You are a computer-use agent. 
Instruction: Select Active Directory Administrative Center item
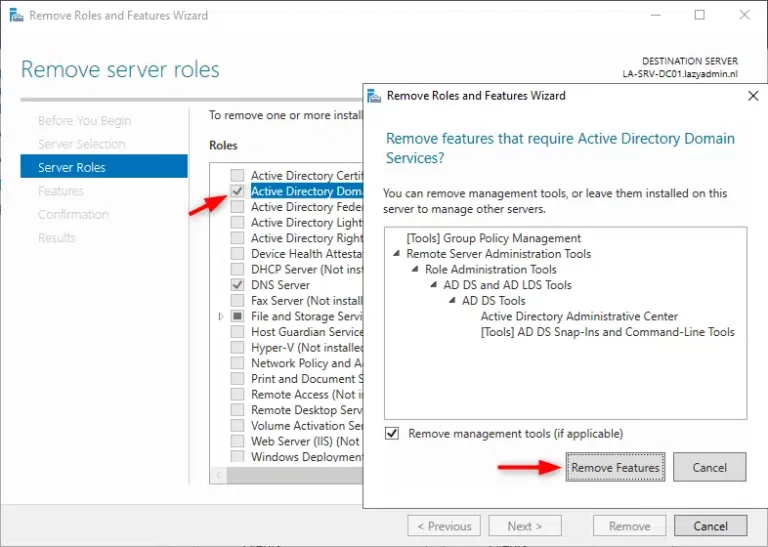579,316
